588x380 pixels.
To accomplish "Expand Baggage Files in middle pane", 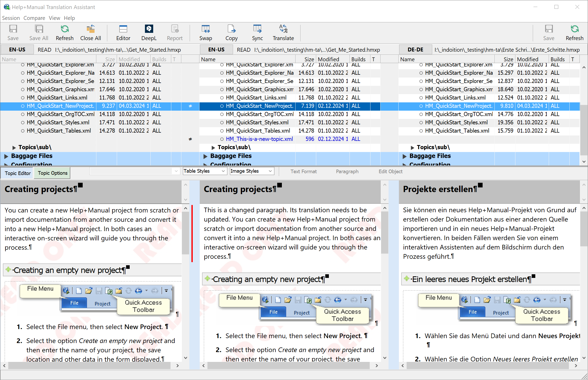I will pyautogui.click(x=205, y=156).
